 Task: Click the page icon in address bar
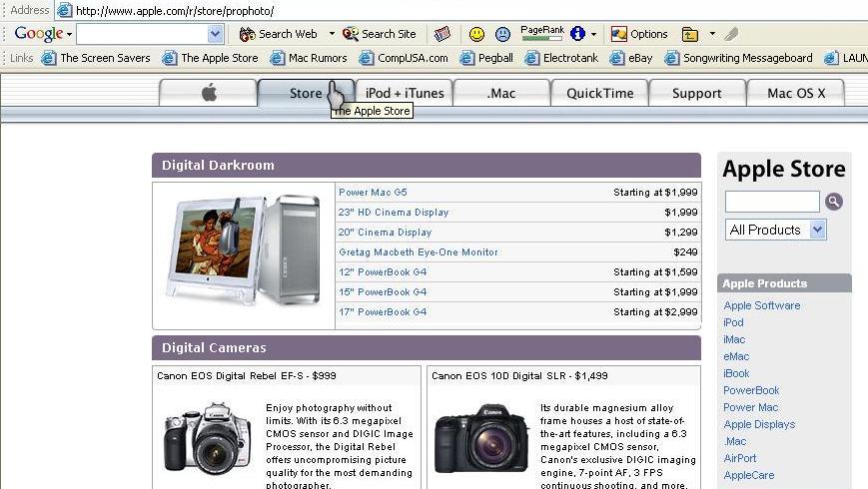(x=65, y=11)
